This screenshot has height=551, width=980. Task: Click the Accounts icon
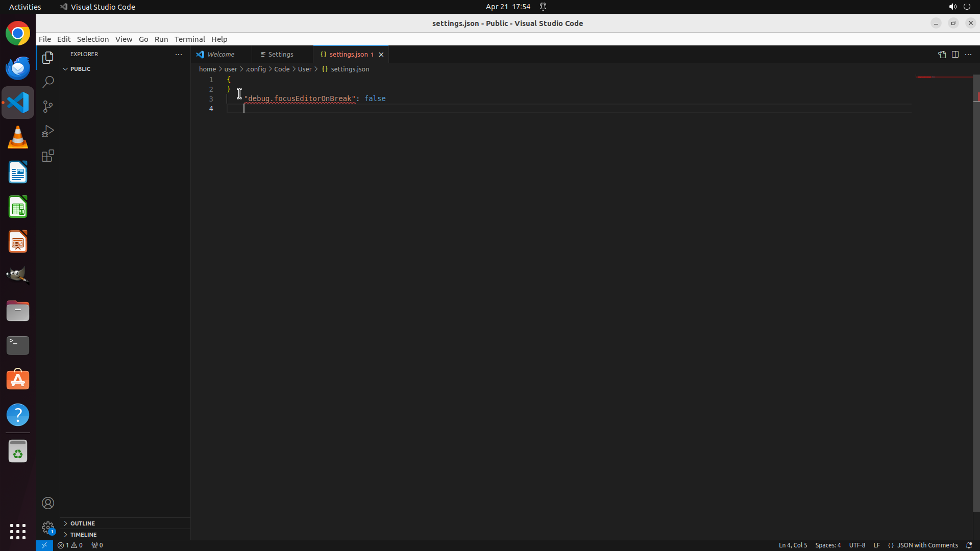click(48, 503)
